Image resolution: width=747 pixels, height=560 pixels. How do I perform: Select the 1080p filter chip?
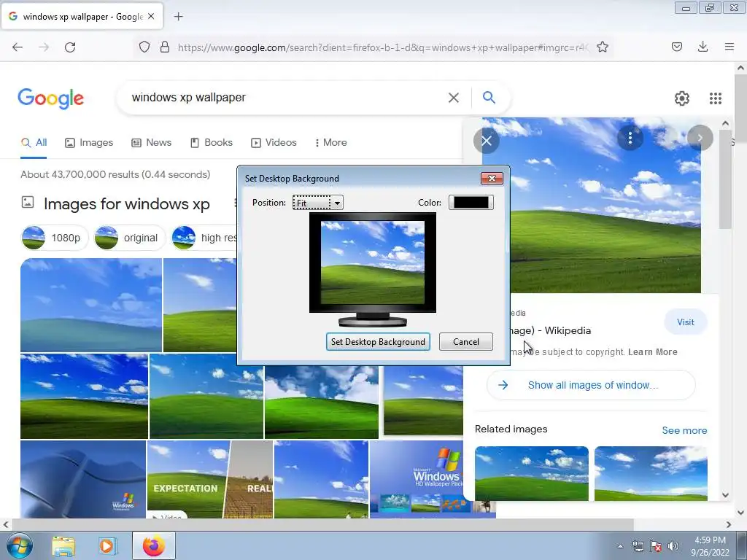(x=55, y=238)
